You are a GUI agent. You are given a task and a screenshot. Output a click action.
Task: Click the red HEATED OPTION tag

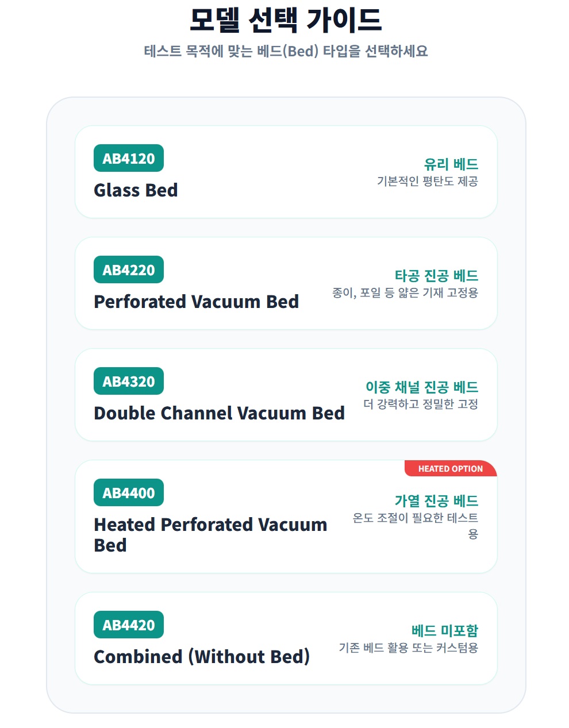coord(450,469)
